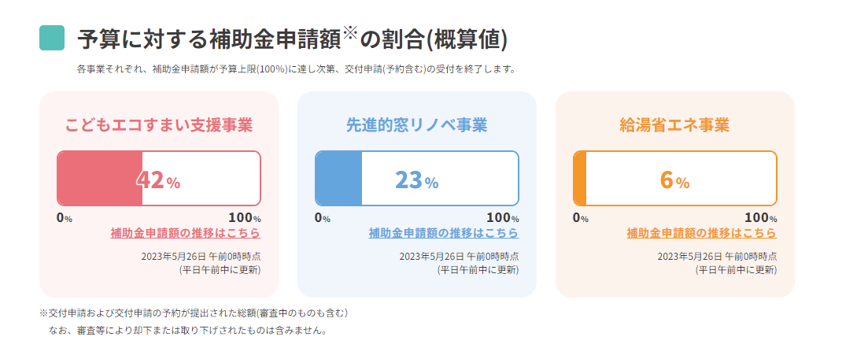Click the 42% figure in the red bar
Viewport: 868px width, 359px height.
click(158, 180)
